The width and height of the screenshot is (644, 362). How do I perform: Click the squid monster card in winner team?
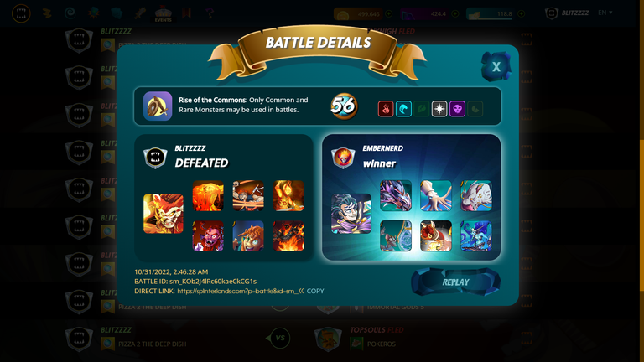click(x=436, y=196)
